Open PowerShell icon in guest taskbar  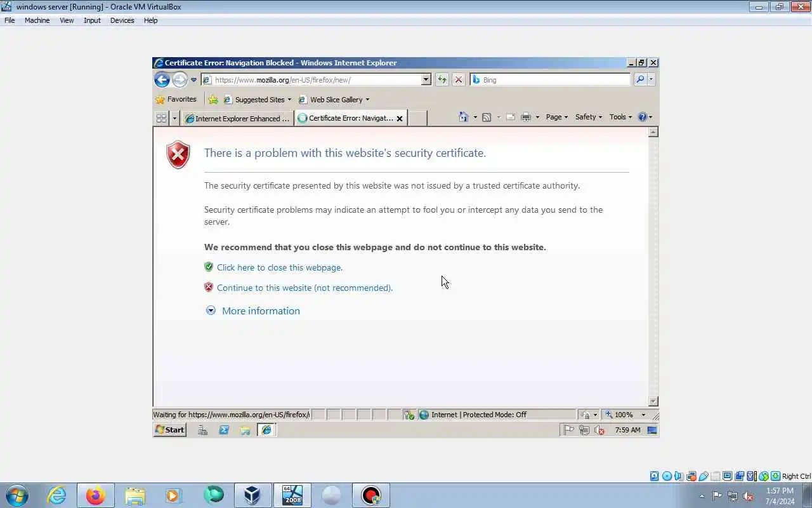224,430
